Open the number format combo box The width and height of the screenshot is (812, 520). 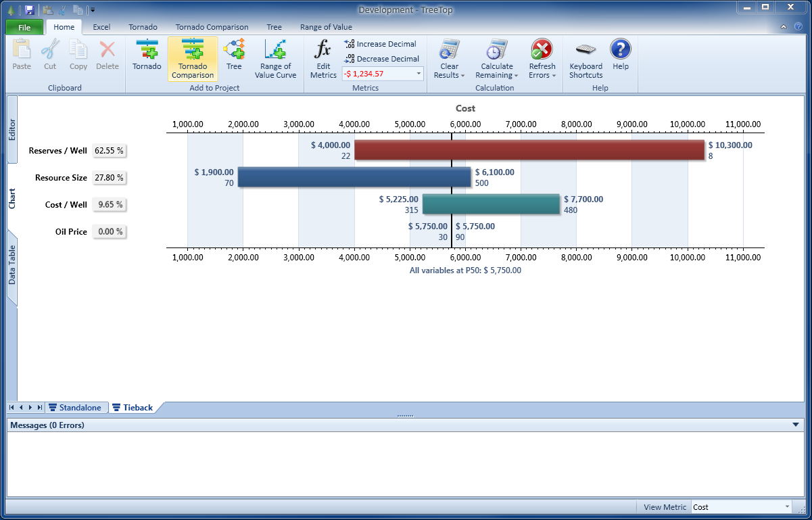point(419,74)
